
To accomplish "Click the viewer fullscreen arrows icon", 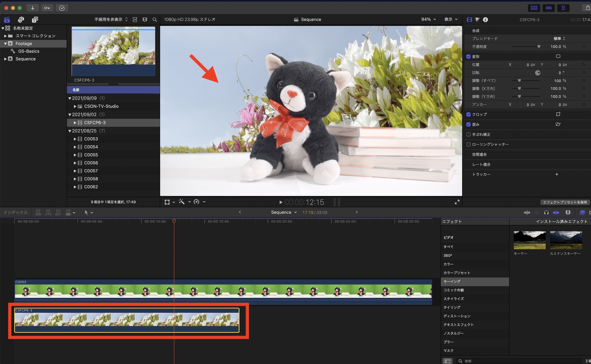I will (x=457, y=202).
